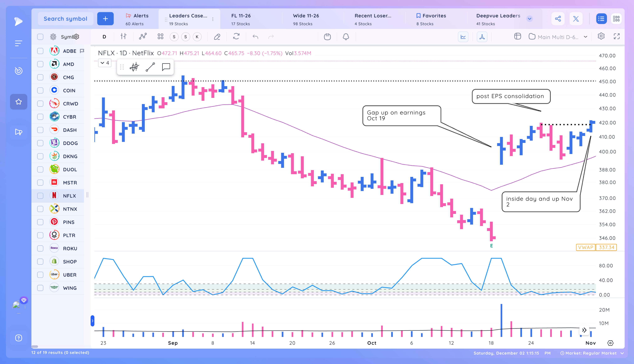Switch to the FL 11-26 tab
634x364 pixels.
[x=251, y=19]
